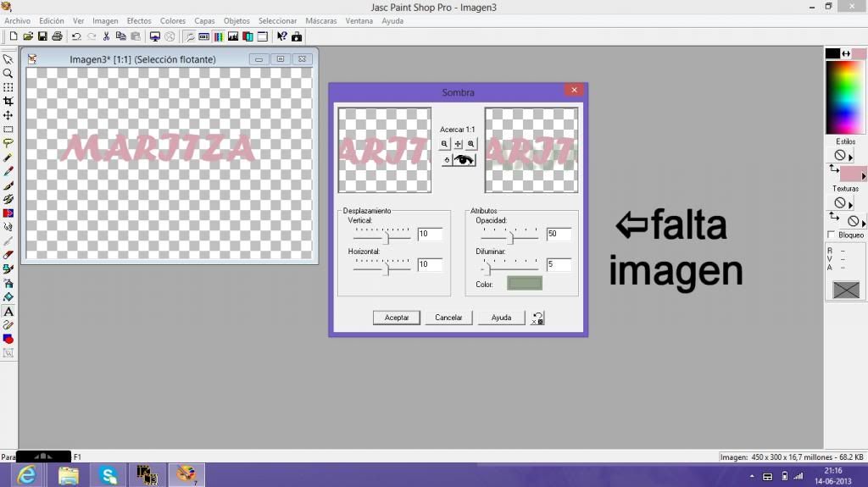Click the shadow Color swatch
The height and width of the screenshot is (487, 868).
pyautogui.click(x=524, y=284)
